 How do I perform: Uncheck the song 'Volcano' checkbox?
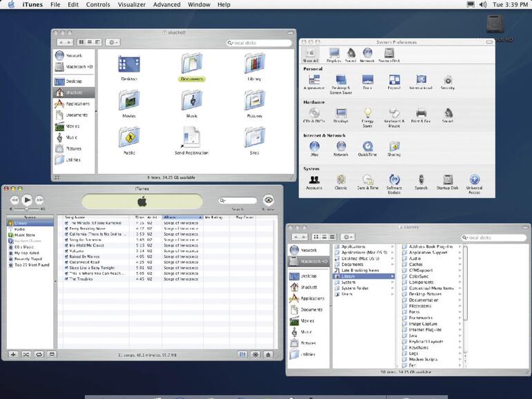(x=66, y=251)
